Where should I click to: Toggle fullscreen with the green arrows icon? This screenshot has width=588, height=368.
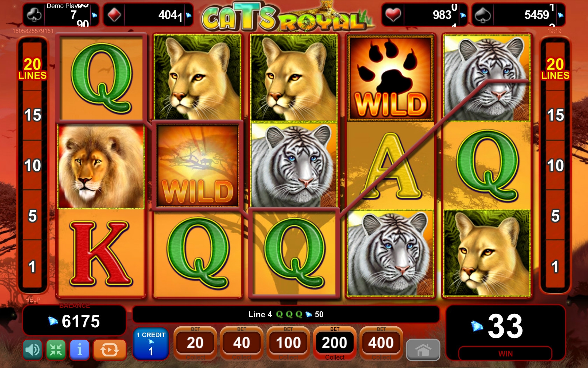click(56, 349)
